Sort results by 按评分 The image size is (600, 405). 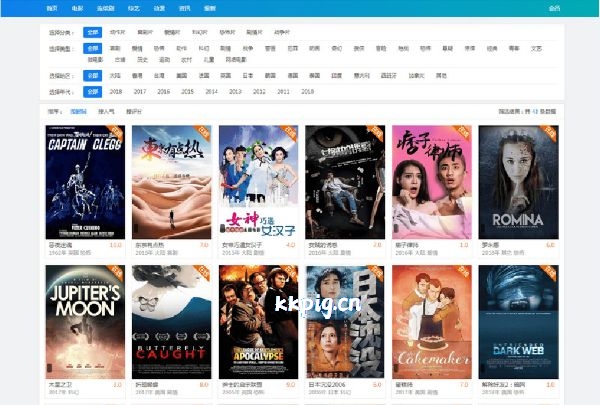pos(134,111)
